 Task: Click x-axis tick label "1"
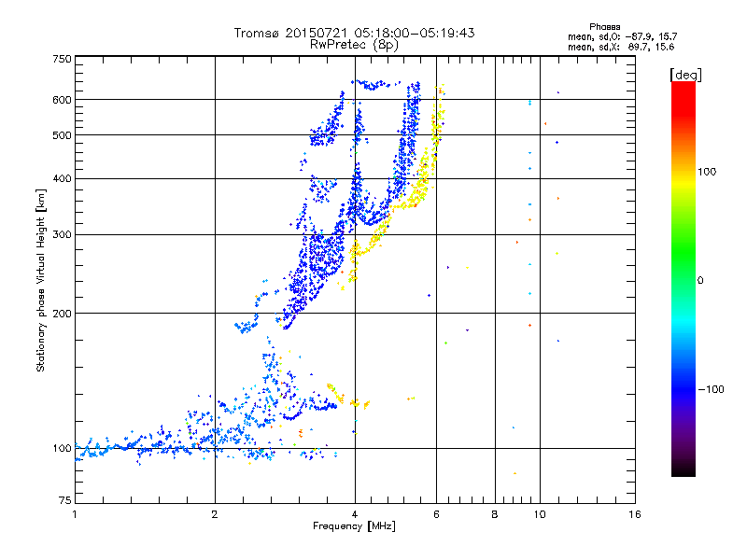75,514
